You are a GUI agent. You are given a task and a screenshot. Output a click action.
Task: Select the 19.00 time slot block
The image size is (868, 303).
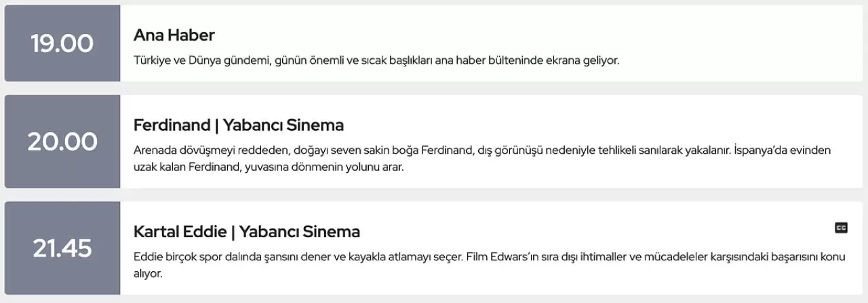point(62,43)
